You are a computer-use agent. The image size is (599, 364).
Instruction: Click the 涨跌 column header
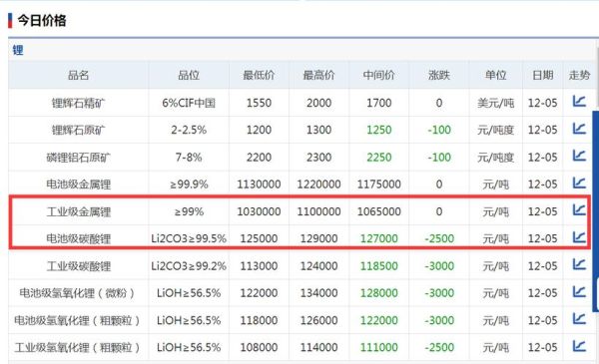[x=439, y=75]
